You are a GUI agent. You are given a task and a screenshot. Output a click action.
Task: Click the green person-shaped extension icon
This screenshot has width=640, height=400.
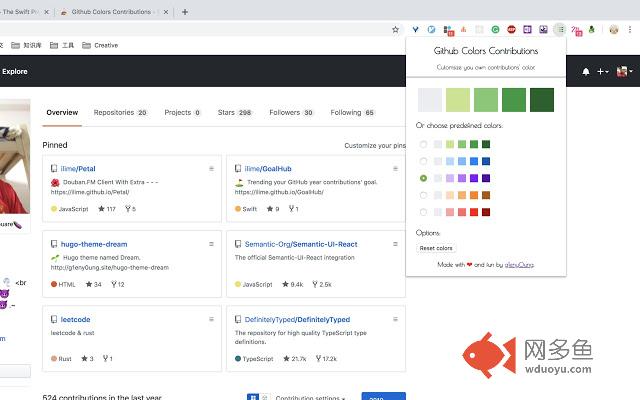click(591, 29)
